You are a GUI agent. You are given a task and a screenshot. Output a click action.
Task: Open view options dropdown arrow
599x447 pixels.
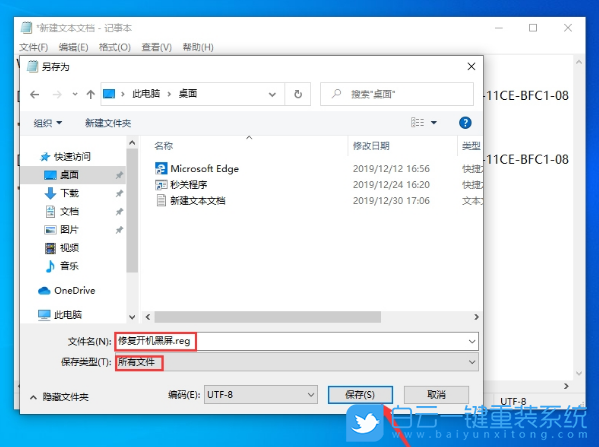[x=434, y=123]
